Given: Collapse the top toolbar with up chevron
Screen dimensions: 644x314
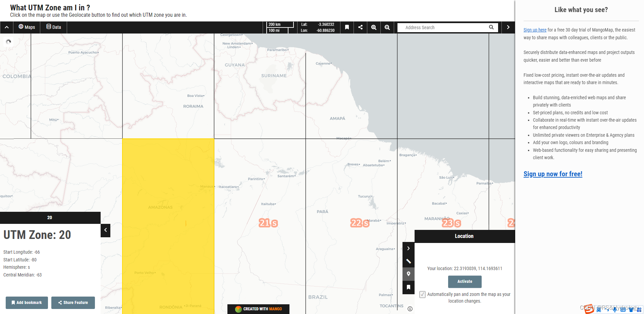Looking at the screenshot, I should pos(7,27).
